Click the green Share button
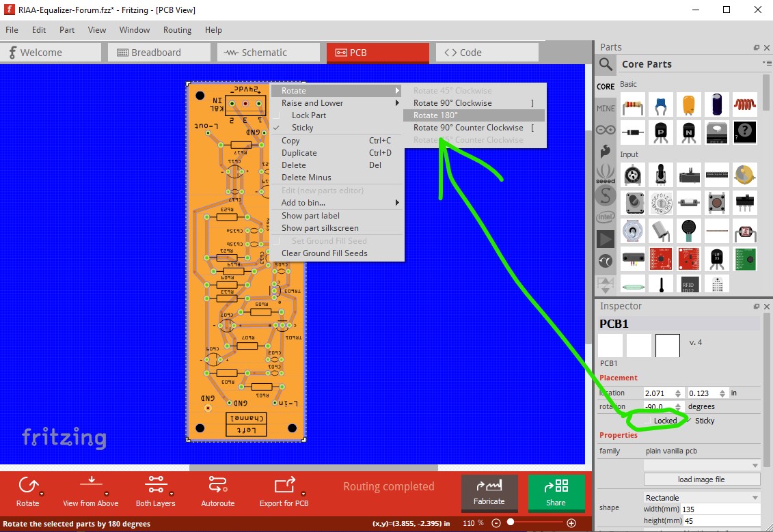Viewport: 773px width, 532px height. 556,493
